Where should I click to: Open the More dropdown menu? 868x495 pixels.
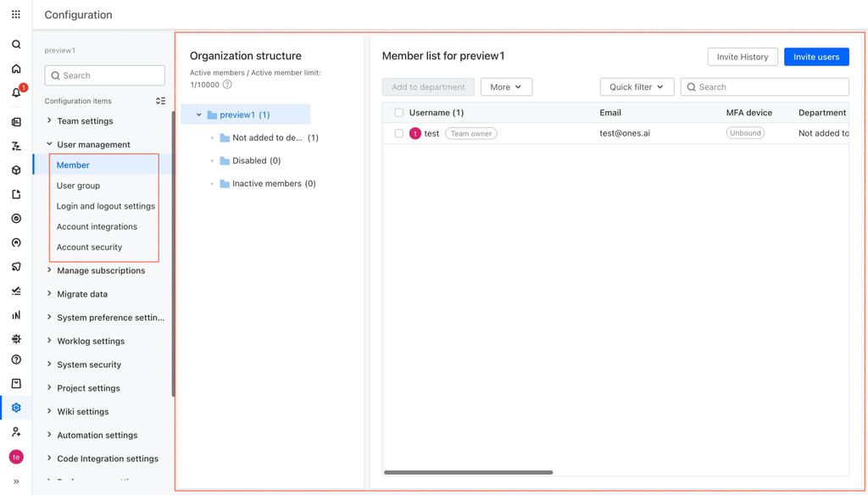(506, 87)
